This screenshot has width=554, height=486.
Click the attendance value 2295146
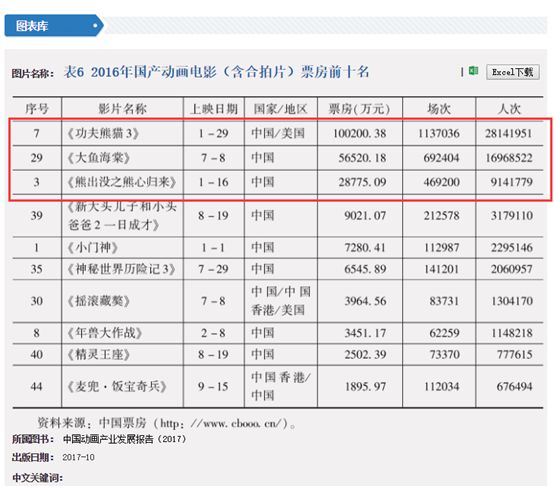coord(511,248)
